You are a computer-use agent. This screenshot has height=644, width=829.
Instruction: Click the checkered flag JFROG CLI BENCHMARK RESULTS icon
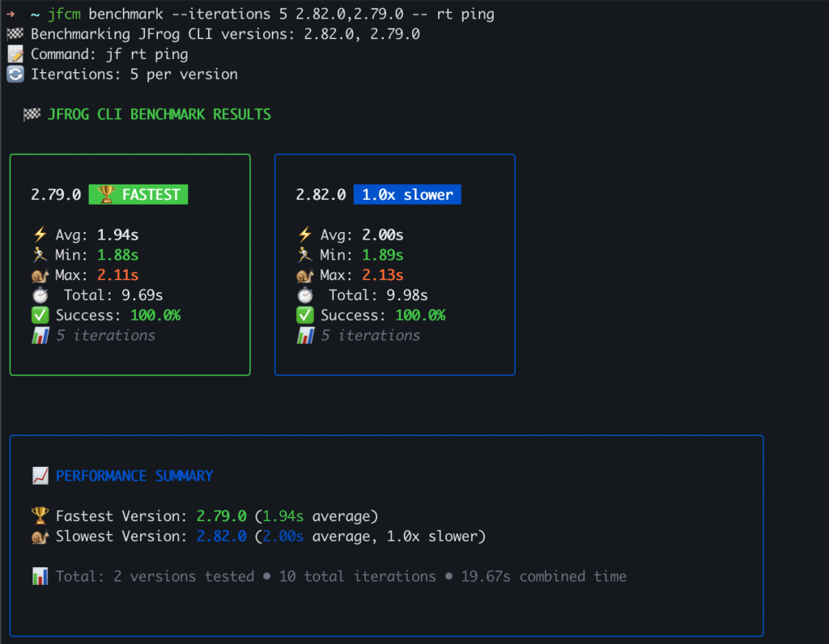click(x=32, y=114)
